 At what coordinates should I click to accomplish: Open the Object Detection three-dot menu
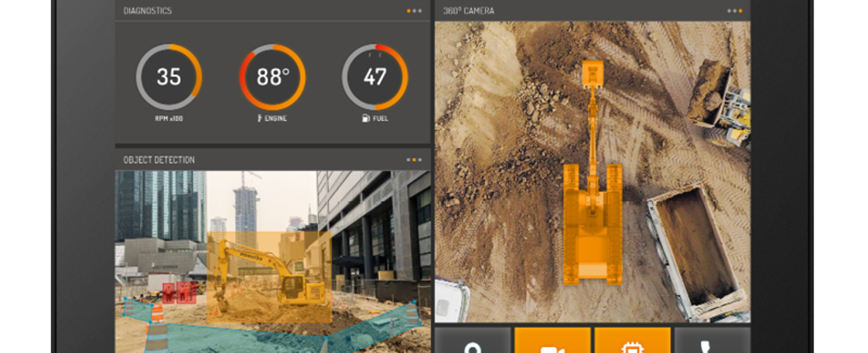click(x=415, y=160)
